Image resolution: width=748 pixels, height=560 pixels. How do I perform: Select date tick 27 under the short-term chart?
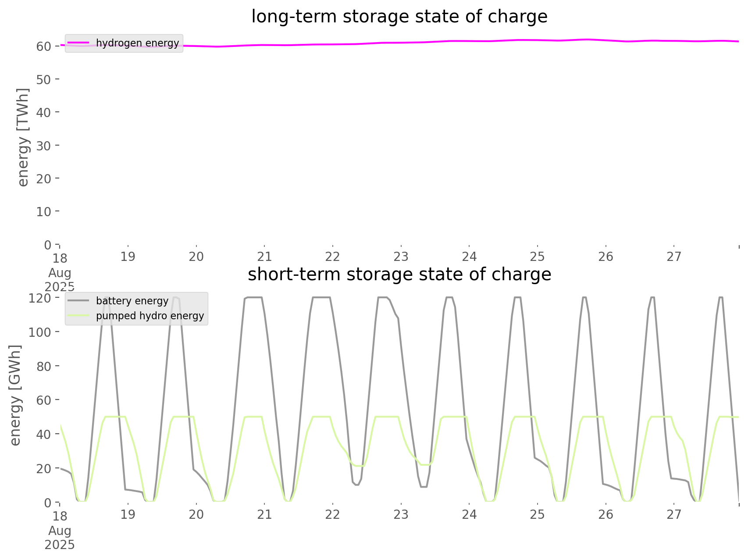674,514
